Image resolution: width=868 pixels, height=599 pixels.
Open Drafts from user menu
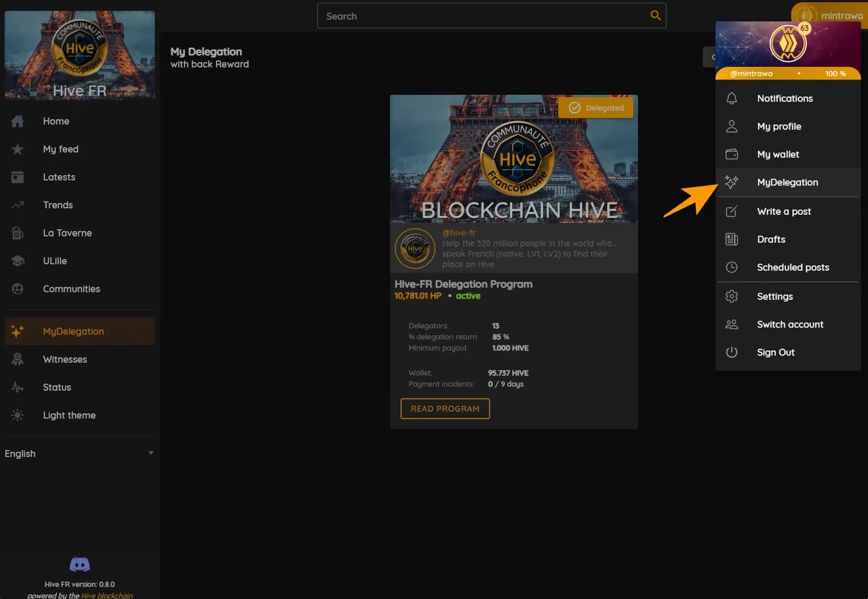(788, 239)
